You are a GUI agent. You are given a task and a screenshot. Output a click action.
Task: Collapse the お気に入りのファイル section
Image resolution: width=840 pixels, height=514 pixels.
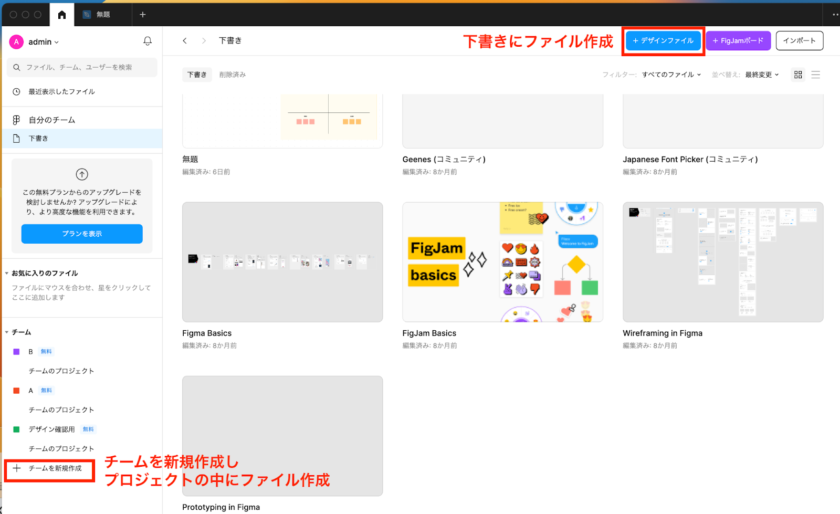7,273
